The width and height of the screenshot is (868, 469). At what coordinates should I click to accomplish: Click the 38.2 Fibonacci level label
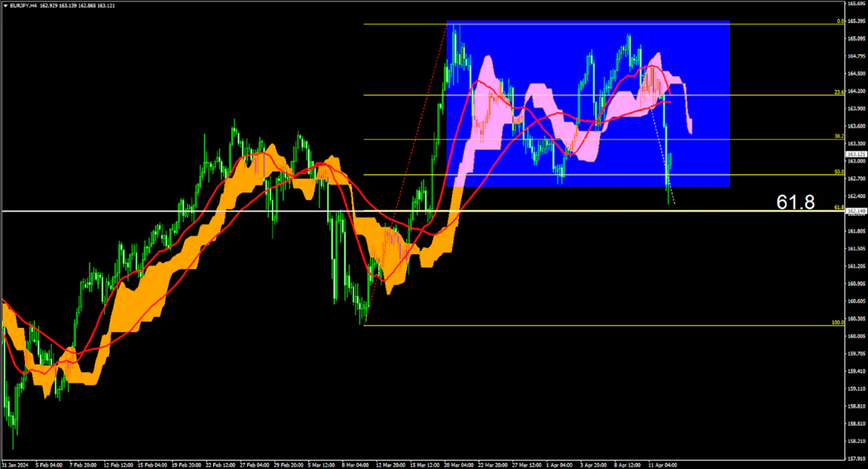pos(839,136)
